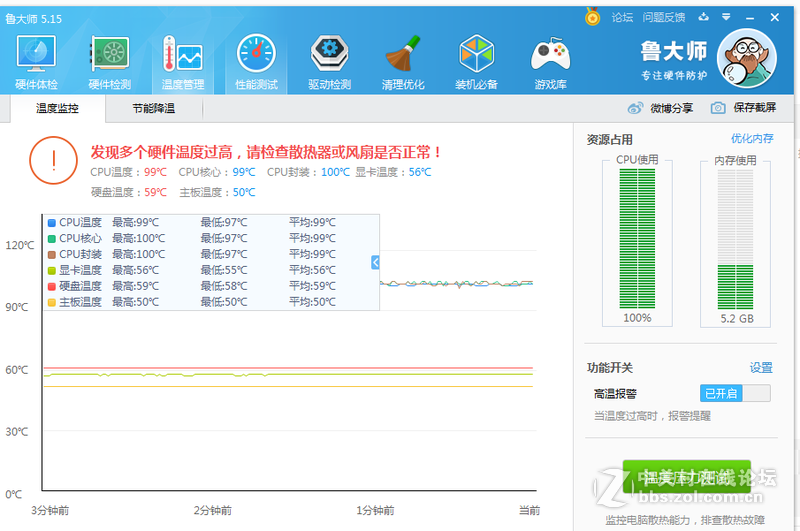Image resolution: width=800 pixels, height=531 pixels.
Task: Click the 微博分享 link
Action: coord(671,108)
